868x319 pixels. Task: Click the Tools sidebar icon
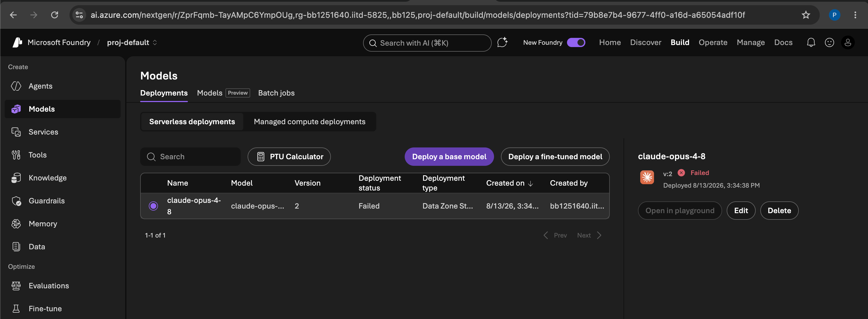pyautogui.click(x=16, y=155)
